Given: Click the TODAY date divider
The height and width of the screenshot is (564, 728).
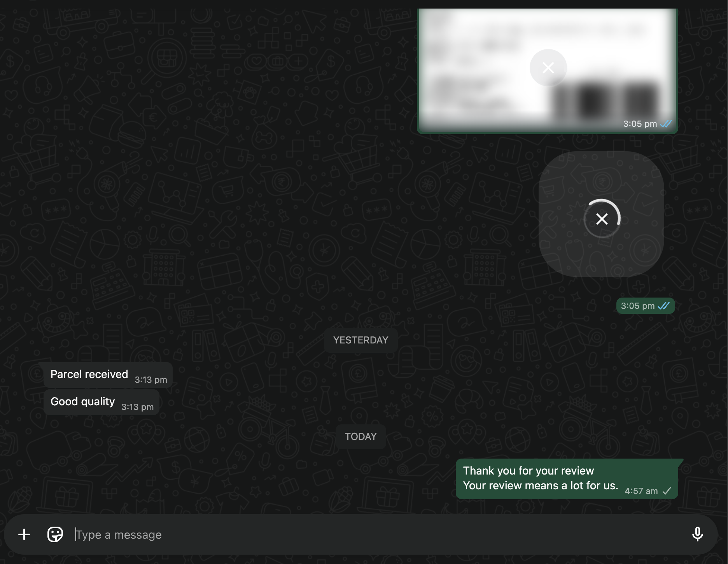Looking at the screenshot, I should (360, 436).
